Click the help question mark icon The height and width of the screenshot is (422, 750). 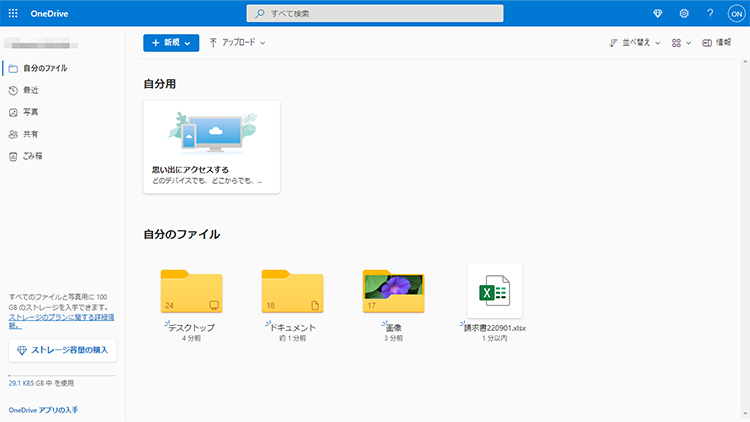click(710, 13)
